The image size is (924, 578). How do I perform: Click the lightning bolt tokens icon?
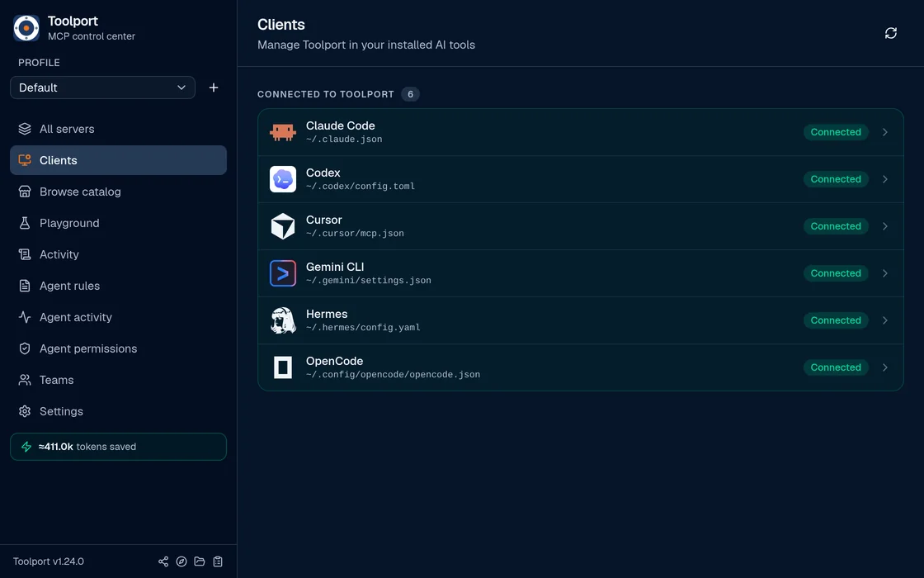tap(26, 447)
